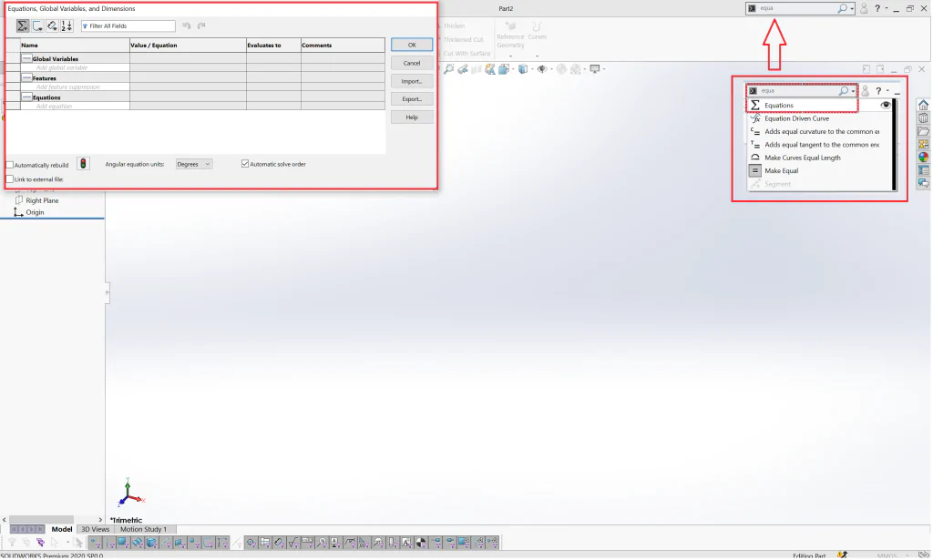Switch to Sketch Equation View in dialog
The width and height of the screenshot is (933, 560).
[x=37, y=25]
